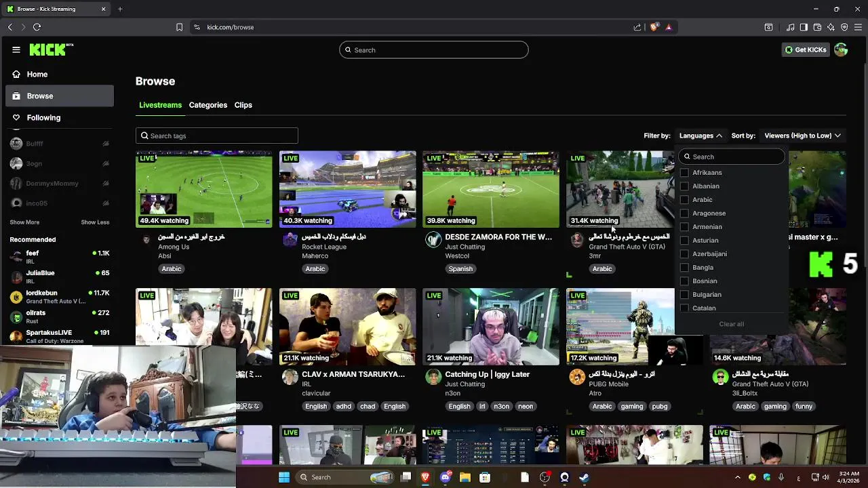Image resolution: width=868 pixels, height=488 pixels.
Task: Open followed channel Bulfff
Action: 60,144
